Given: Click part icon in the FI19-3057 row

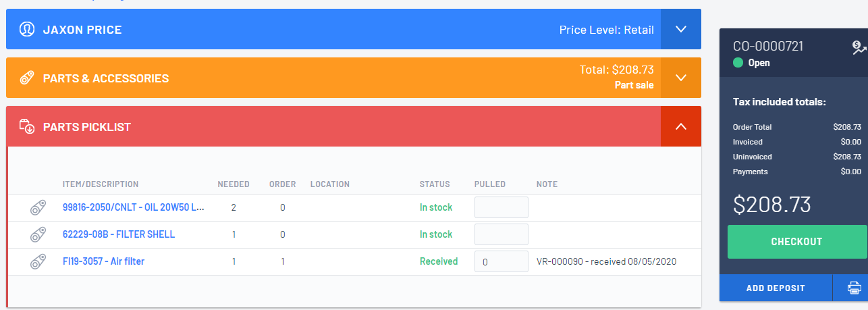Looking at the screenshot, I should click(x=38, y=261).
